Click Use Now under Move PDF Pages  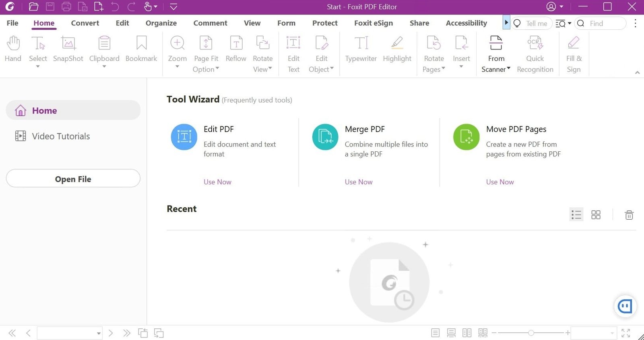(x=500, y=182)
